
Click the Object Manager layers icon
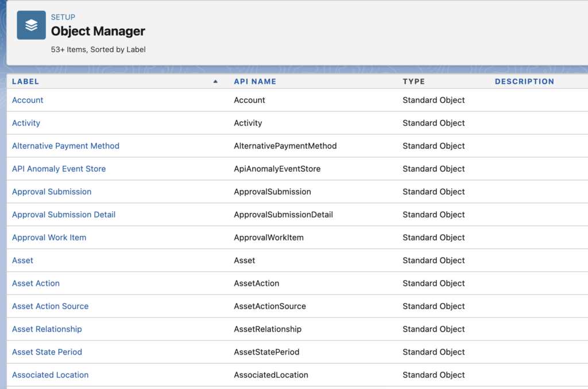pyautogui.click(x=31, y=25)
